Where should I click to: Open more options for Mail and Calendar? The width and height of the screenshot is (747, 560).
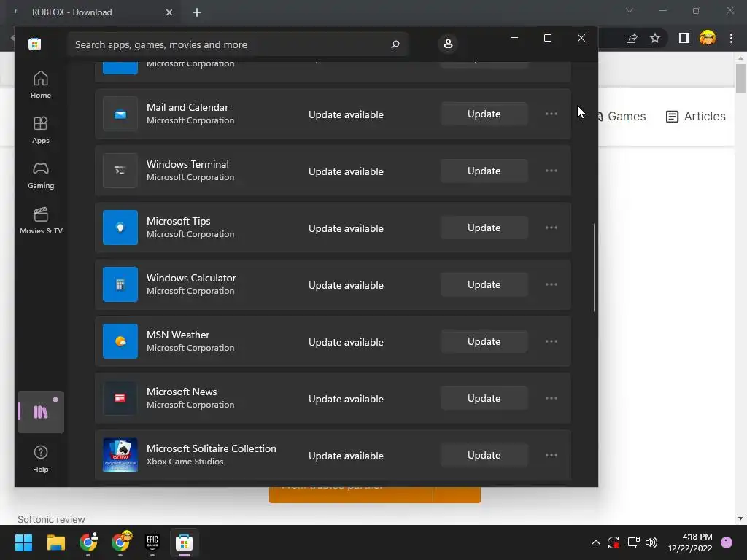551,114
